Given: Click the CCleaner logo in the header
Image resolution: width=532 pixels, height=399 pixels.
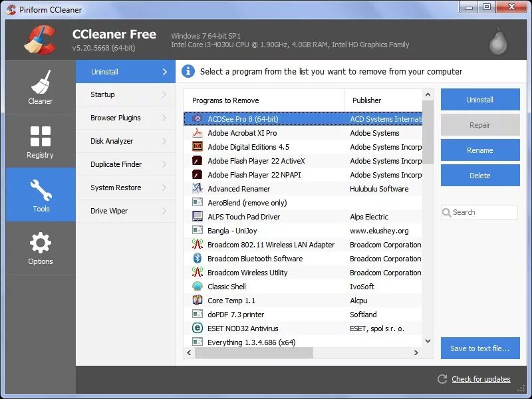Looking at the screenshot, I should pyautogui.click(x=41, y=39).
